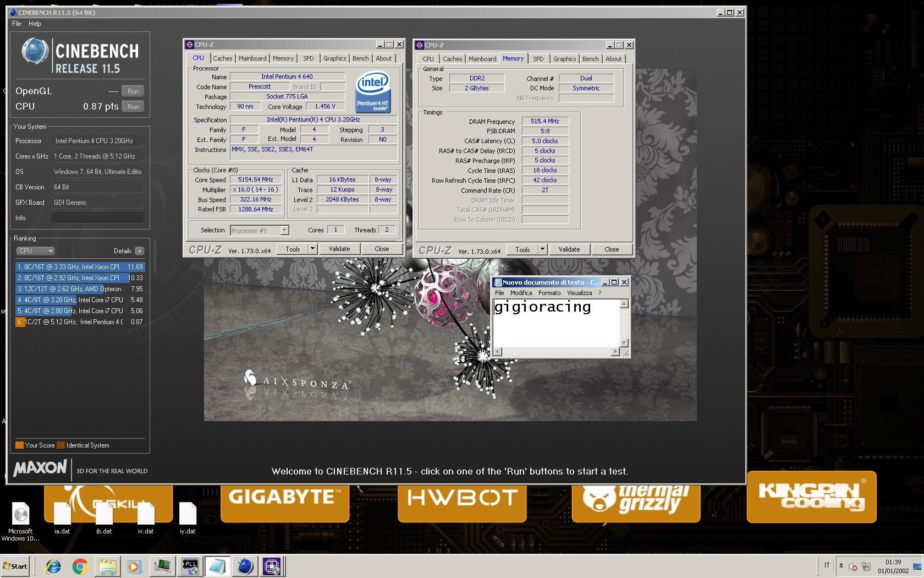The width and height of the screenshot is (924, 578).
Task: Switch to the Cinebench taskbar button
Action: click(x=245, y=566)
